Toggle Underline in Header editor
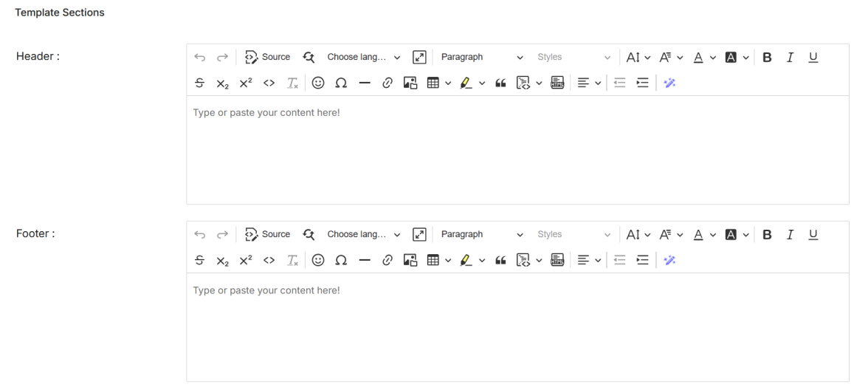Screen dimensions: 868x390 [x=813, y=57]
